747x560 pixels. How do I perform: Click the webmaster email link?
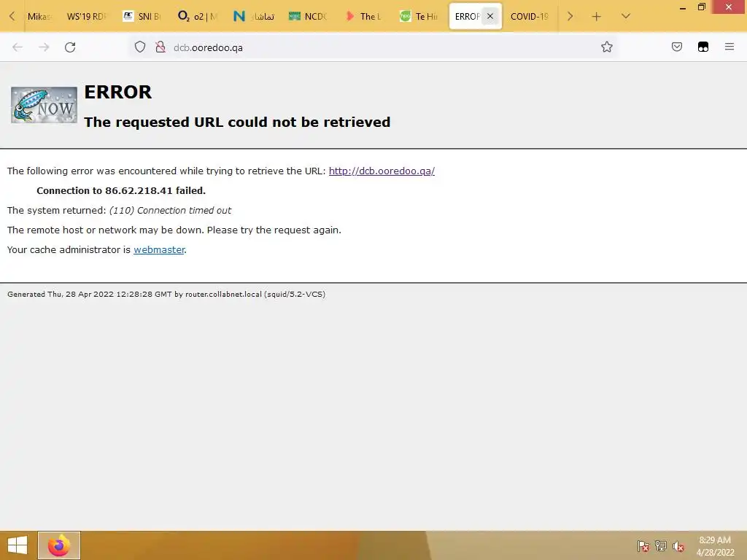click(158, 249)
